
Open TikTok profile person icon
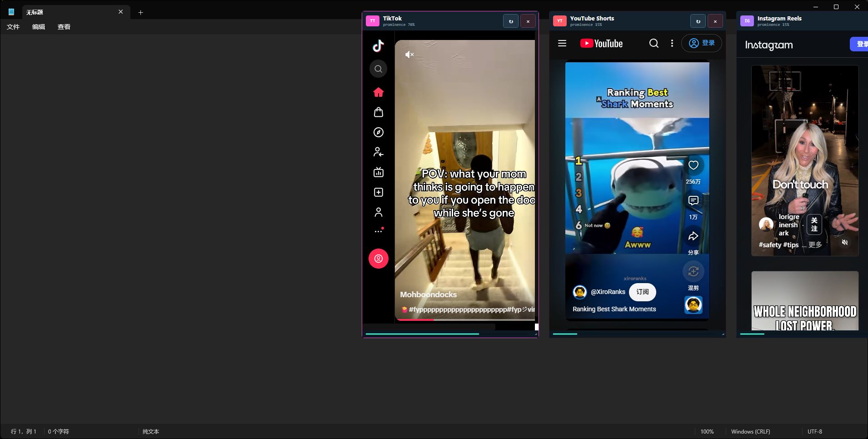pyautogui.click(x=378, y=212)
